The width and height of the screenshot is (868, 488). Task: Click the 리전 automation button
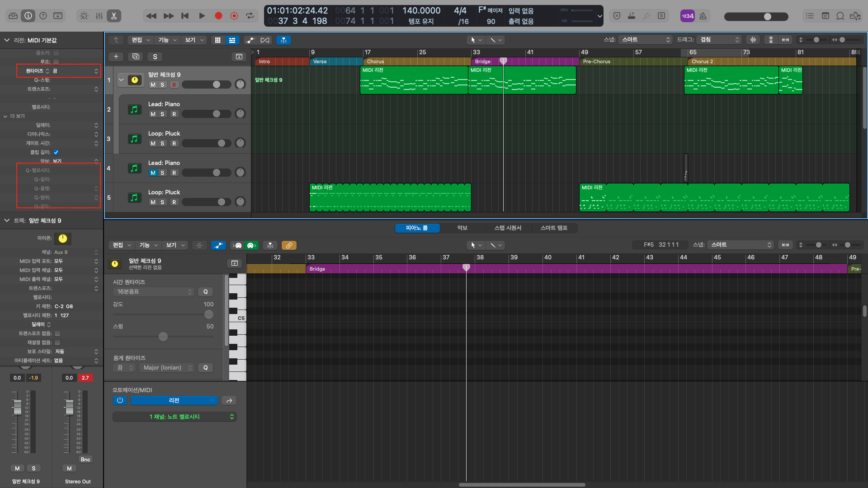(174, 401)
